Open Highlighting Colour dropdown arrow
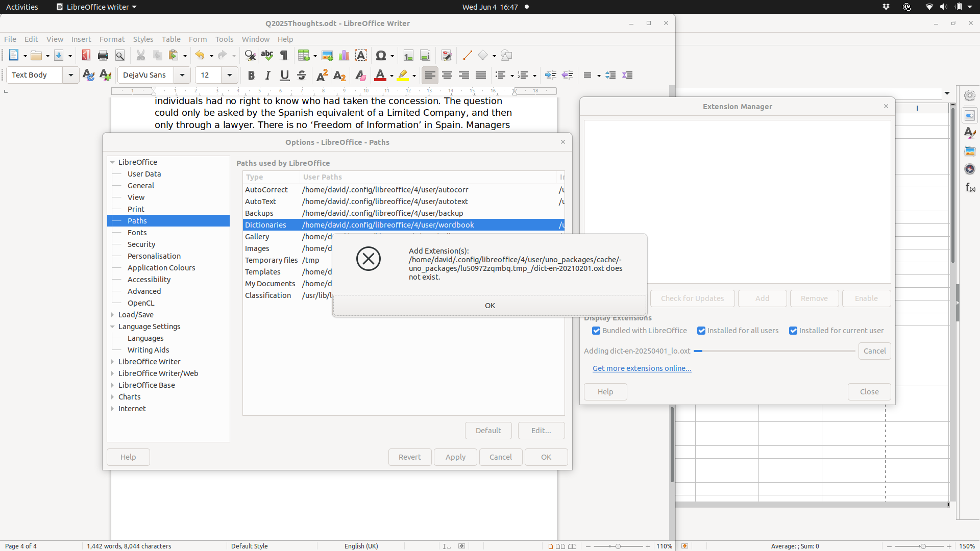 [x=414, y=76]
